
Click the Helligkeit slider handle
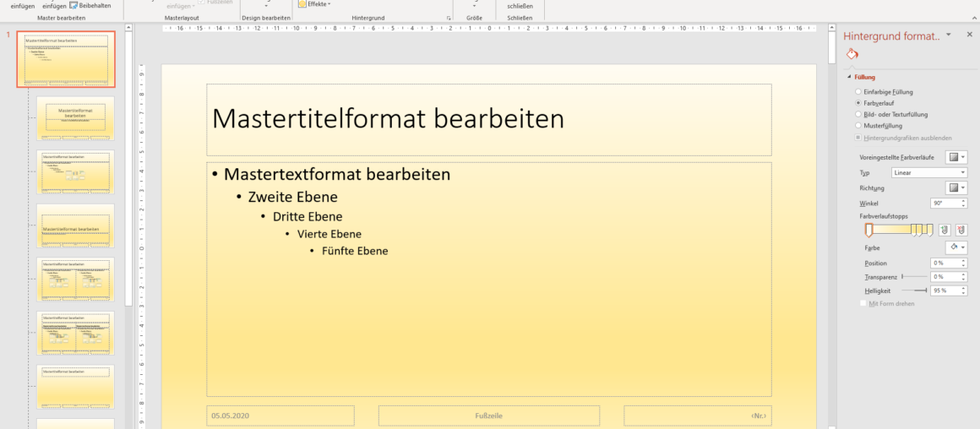click(926, 291)
